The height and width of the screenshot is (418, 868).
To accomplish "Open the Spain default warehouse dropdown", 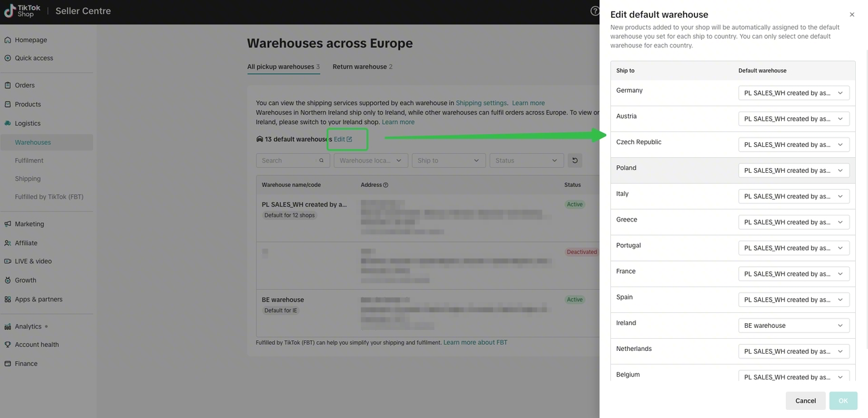I will [x=793, y=300].
